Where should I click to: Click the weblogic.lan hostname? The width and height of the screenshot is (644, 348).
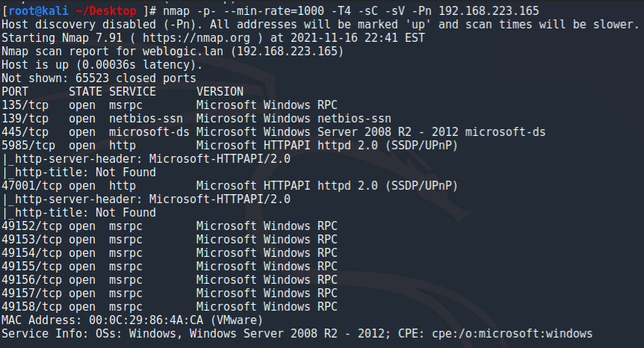tap(183, 52)
